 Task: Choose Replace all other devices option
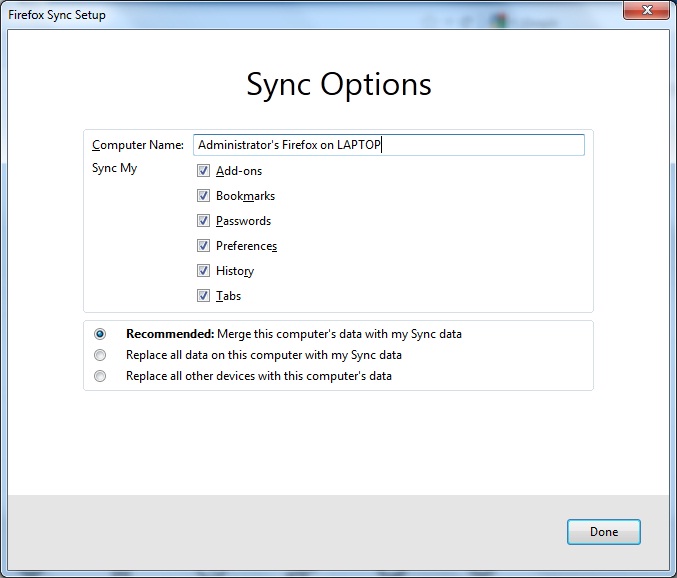(x=100, y=376)
